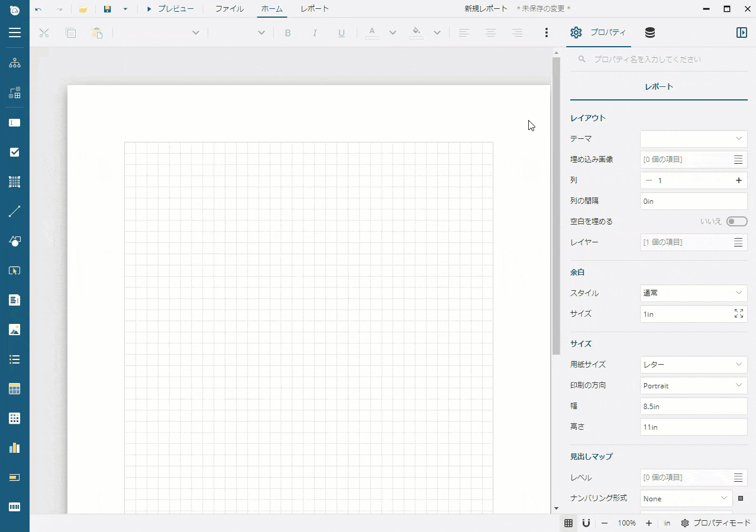Open the data panel database icon
Viewport: 756px width, 532px height.
point(650,33)
